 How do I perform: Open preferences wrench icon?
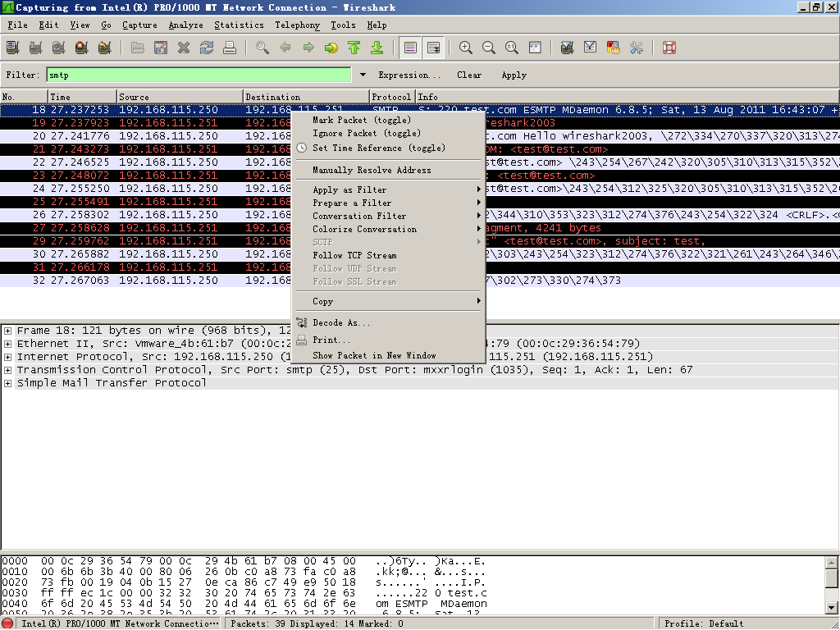coord(637,48)
